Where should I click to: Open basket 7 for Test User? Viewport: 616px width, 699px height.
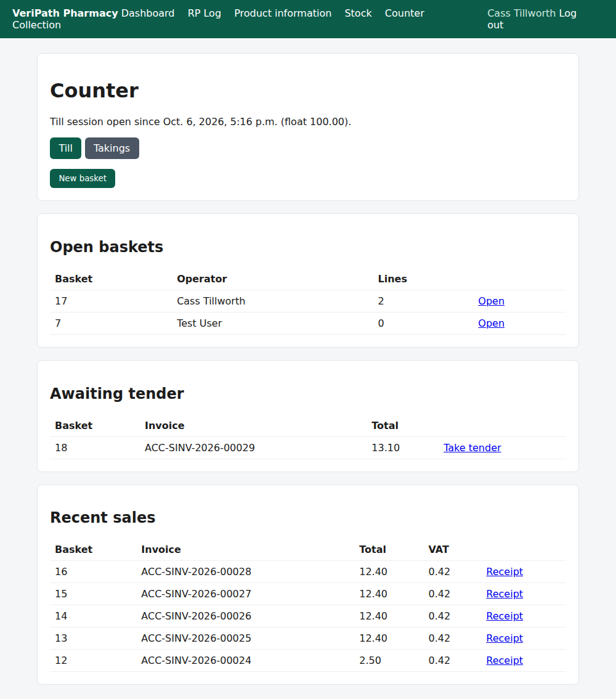pos(492,324)
